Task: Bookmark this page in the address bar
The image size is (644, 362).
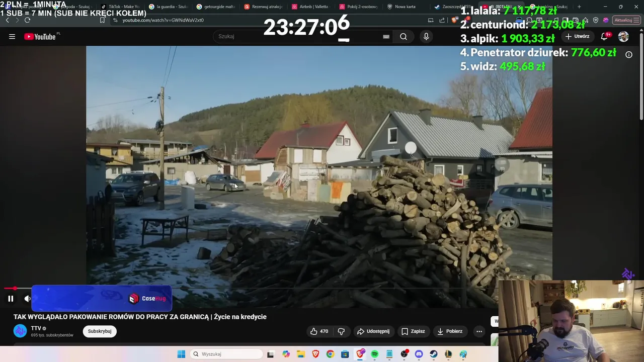Action: [102, 20]
